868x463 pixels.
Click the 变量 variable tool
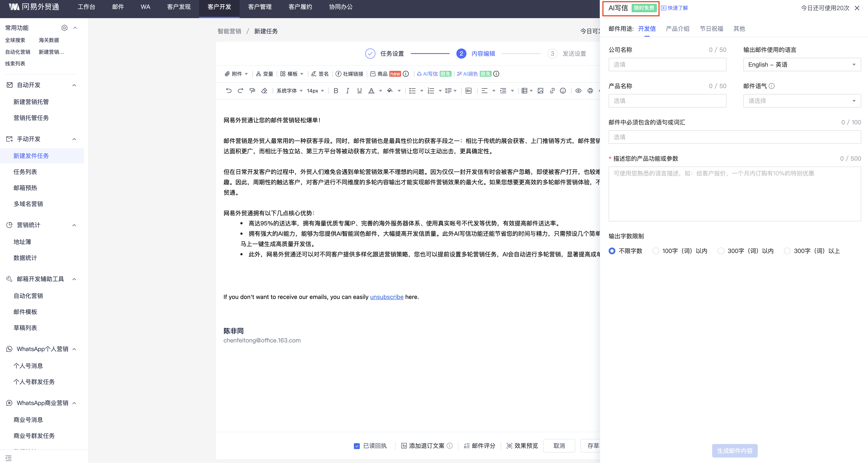click(x=264, y=74)
